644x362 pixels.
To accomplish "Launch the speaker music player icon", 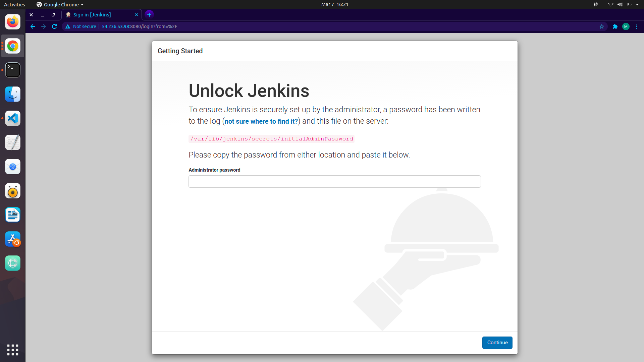I will tap(13, 191).
